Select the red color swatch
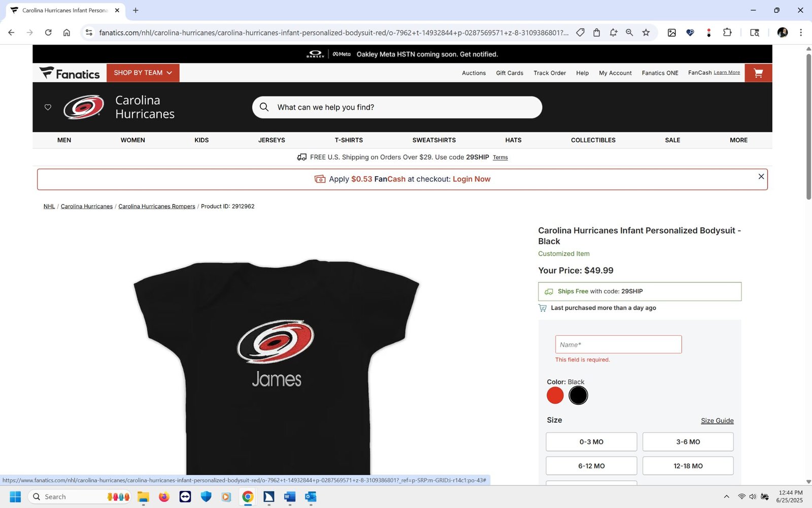Screen dimensions: 812x508 [x=555, y=395]
